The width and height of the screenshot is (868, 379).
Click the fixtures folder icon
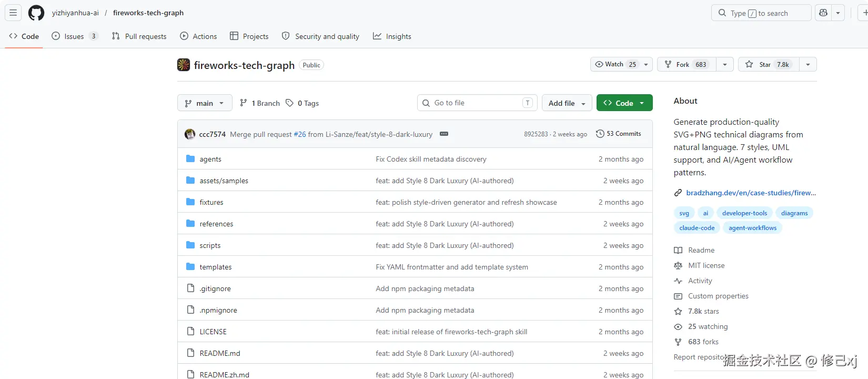click(190, 202)
